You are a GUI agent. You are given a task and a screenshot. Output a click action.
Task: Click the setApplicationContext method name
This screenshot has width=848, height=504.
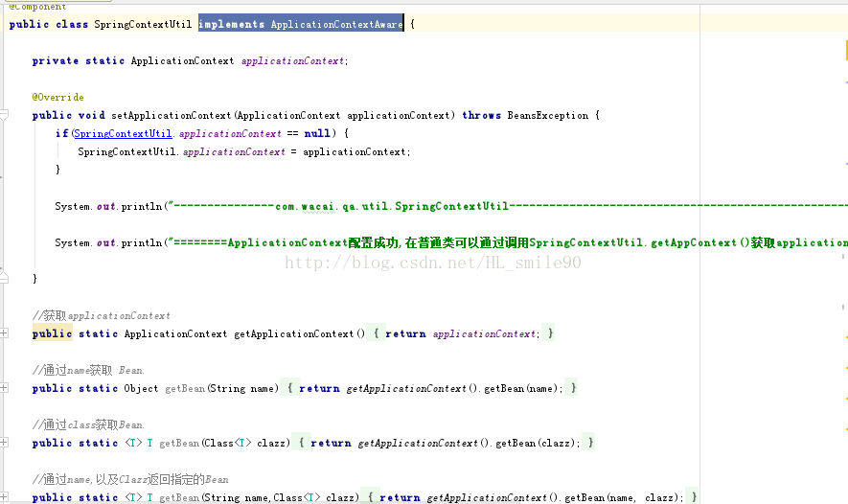[x=171, y=115]
